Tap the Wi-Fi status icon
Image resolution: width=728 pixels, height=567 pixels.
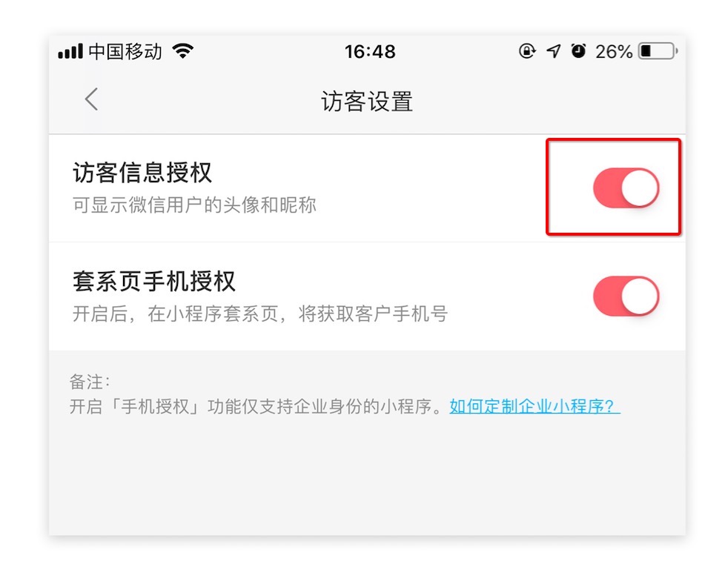183,50
